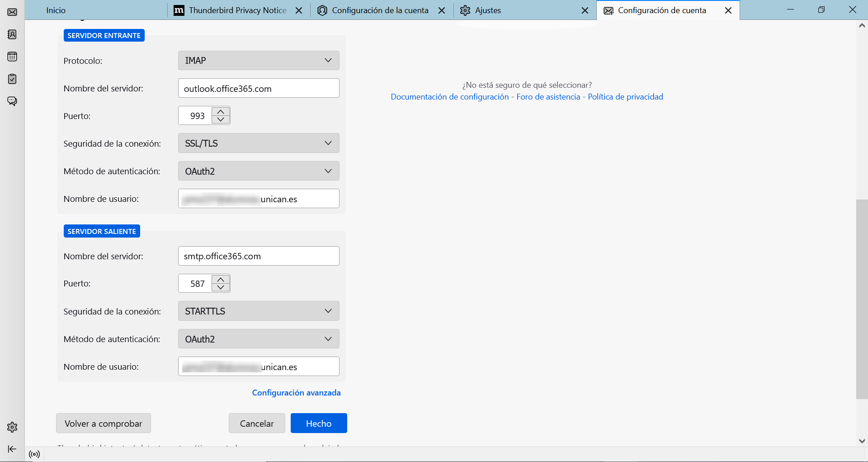Switch to the Inicio tab

tap(96, 10)
